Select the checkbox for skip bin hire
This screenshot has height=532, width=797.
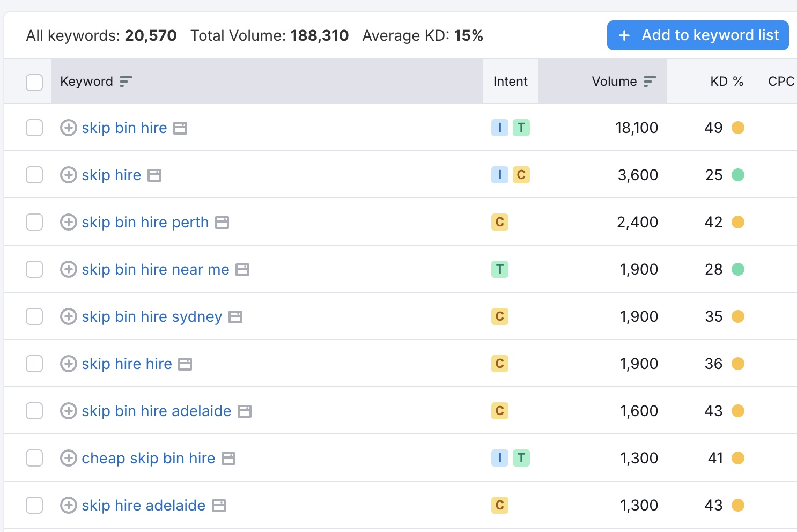(34, 128)
